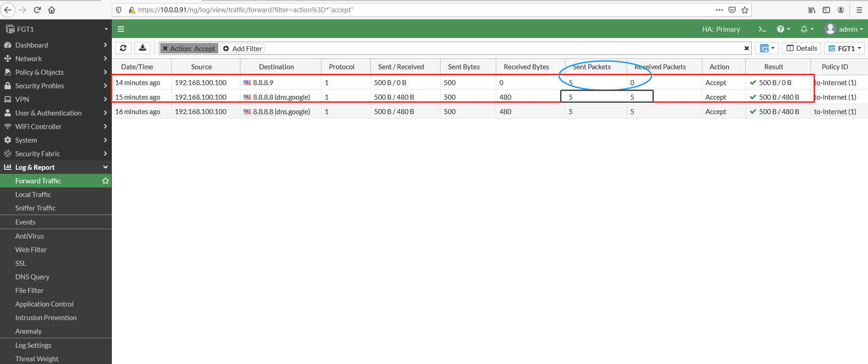
Task: Open Local Traffic log page
Action: point(33,194)
